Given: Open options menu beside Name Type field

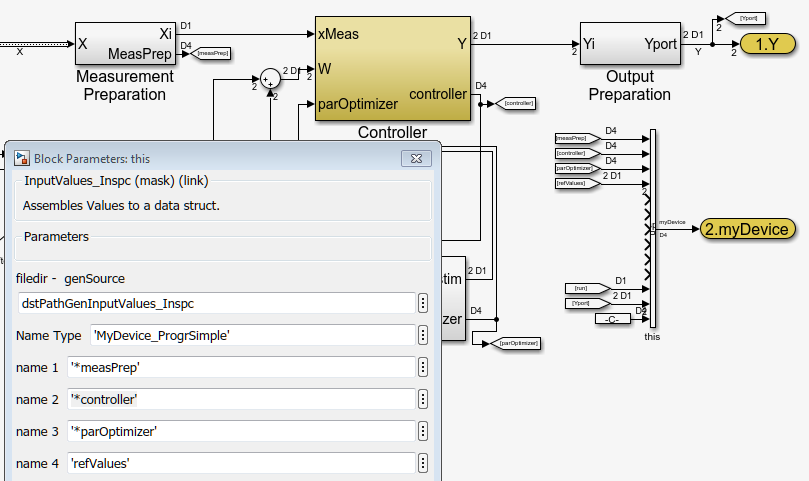Looking at the screenshot, I should [x=423, y=335].
